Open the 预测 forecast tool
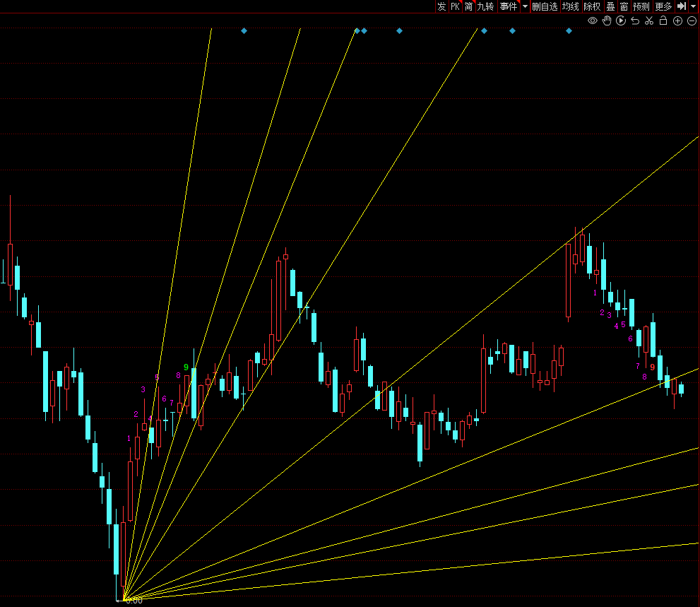Image resolution: width=700 pixels, height=607 pixels. (641, 6)
